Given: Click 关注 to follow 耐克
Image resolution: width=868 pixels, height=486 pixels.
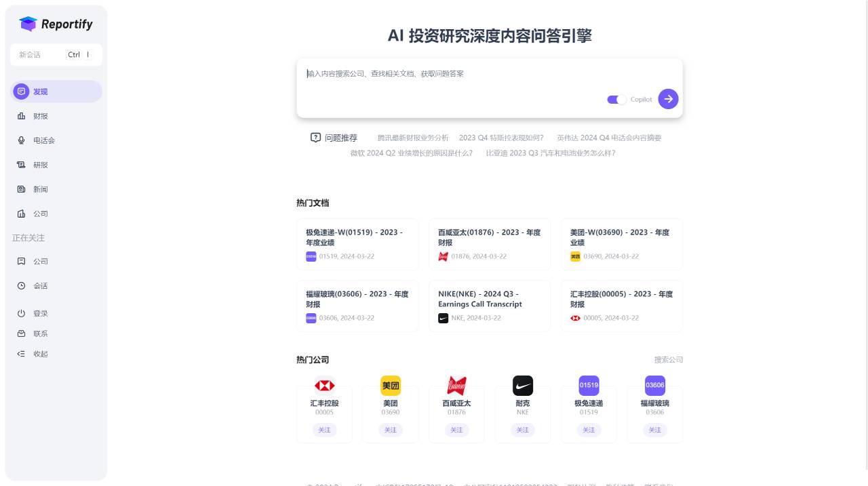Looking at the screenshot, I should tap(522, 430).
